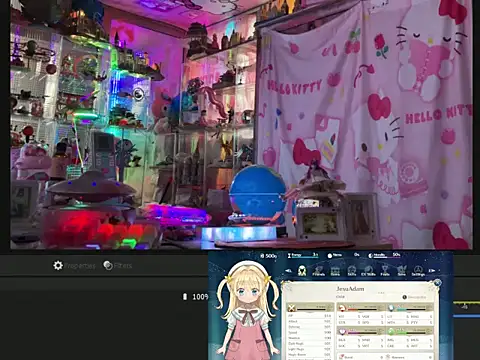Click the blue attribute group icon
The width and height of the screenshot is (480, 360).
pos(391,308)
